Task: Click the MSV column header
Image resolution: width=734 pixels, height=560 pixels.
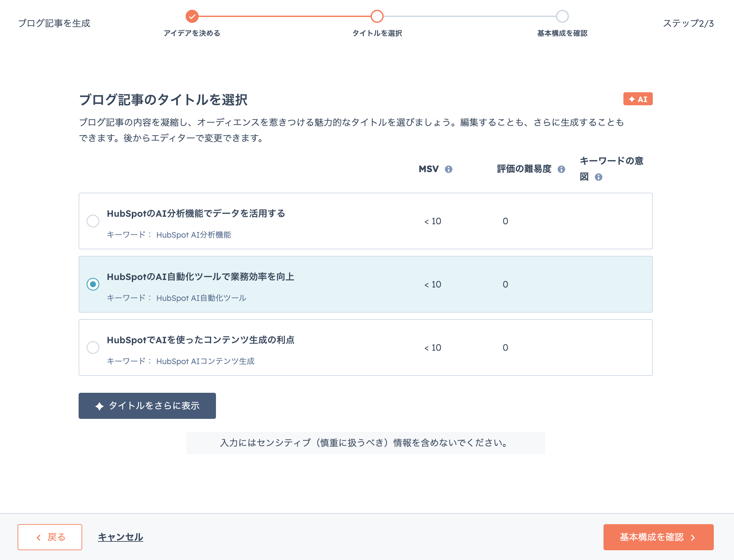Action: coord(429,169)
